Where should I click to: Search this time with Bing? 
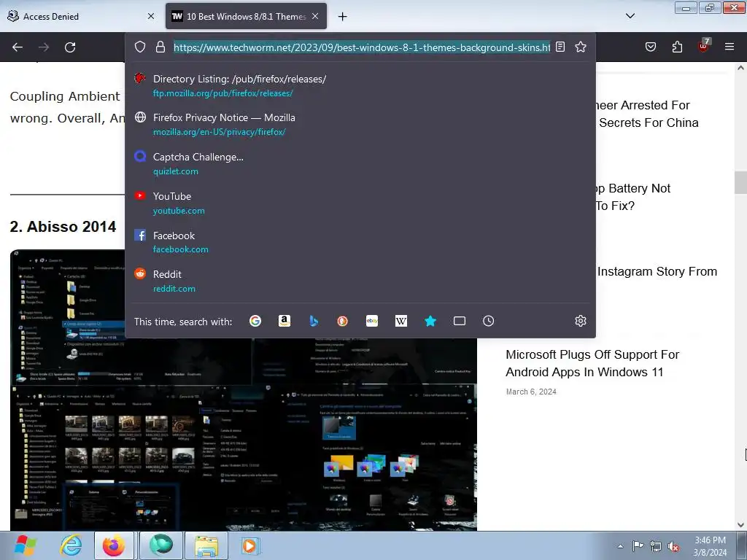[314, 321]
